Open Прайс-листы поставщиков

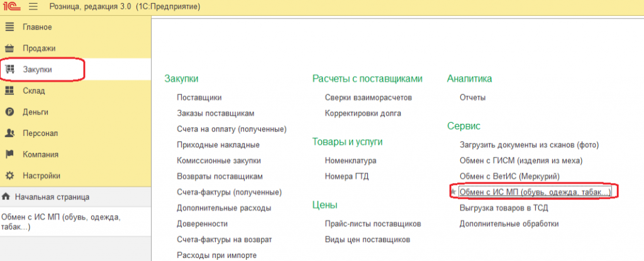(373, 224)
